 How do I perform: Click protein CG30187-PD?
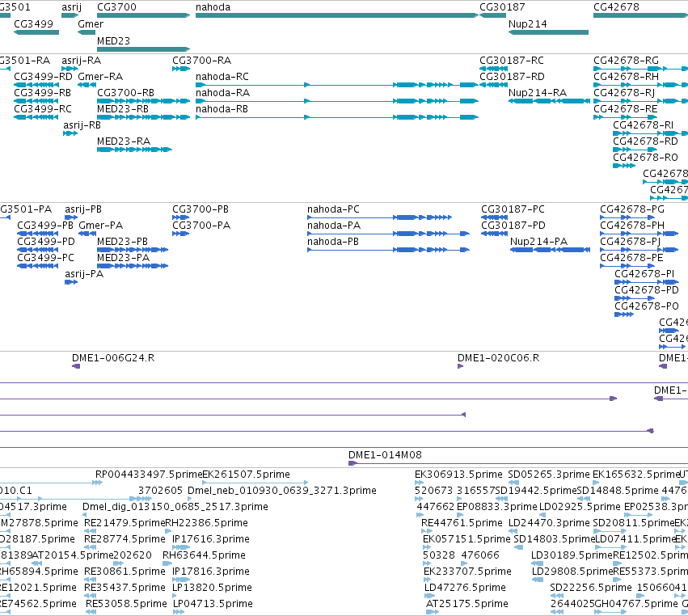point(495,234)
